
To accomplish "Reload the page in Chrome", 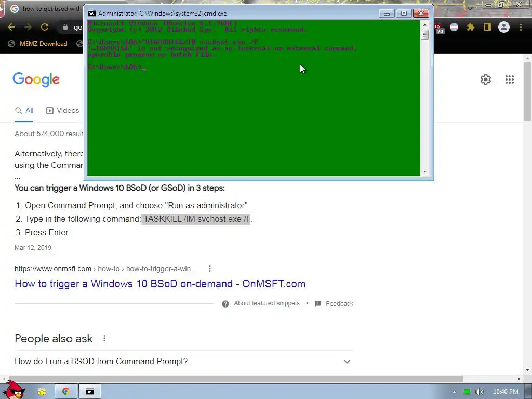I will tap(45, 27).
